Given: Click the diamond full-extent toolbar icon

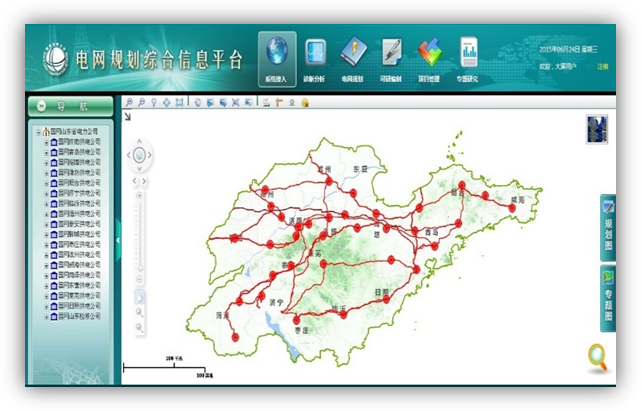Looking at the screenshot, I should [167, 102].
